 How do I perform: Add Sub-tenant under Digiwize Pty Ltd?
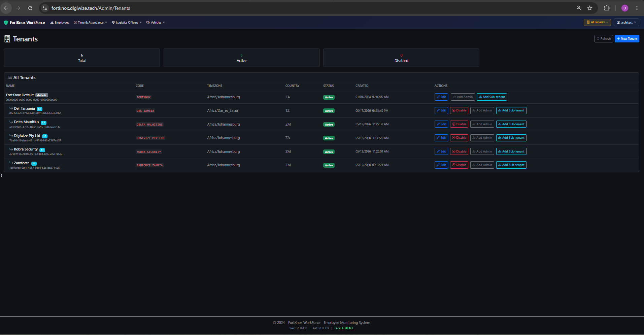point(511,138)
